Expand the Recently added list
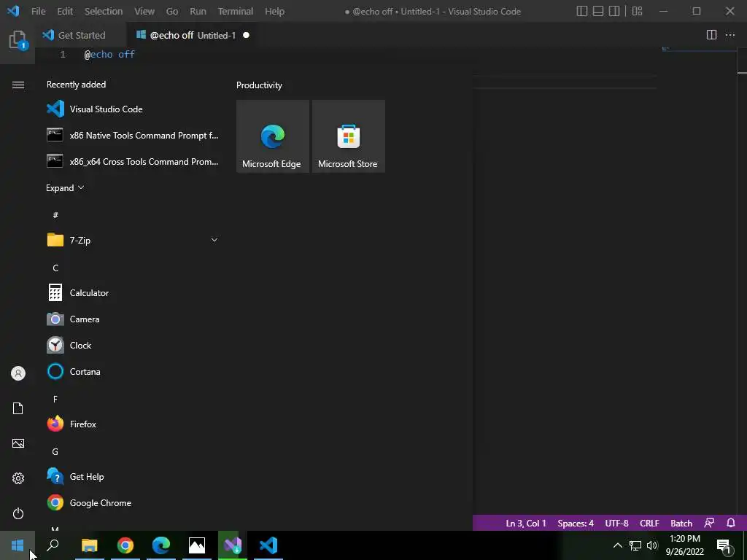Image resolution: width=747 pixels, height=560 pixels. click(x=65, y=187)
